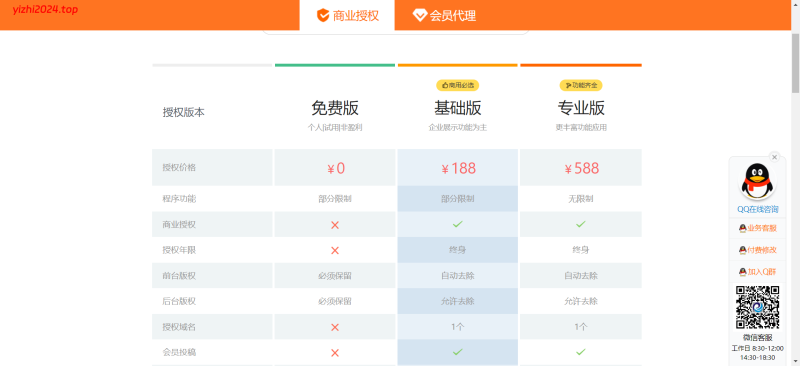The height and width of the screenshot is (366, 800).
Task: Click the 授权年限 row label
Action: pyautogui.click(x=179, y=250)
